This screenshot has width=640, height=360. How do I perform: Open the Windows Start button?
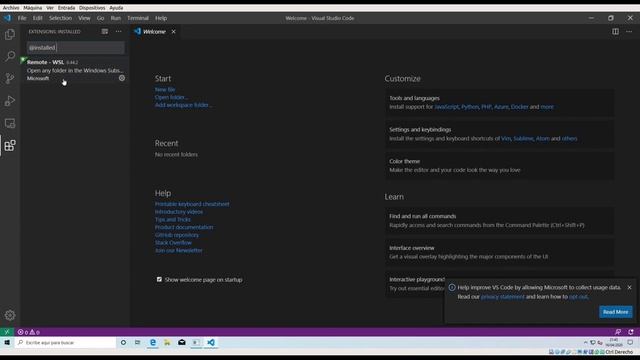[7, 342]
